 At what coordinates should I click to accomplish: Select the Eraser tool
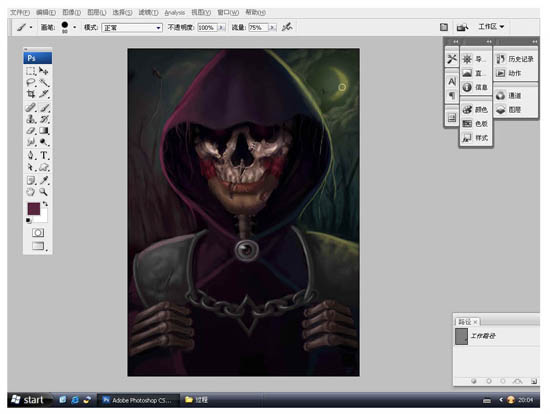(31, 131)
